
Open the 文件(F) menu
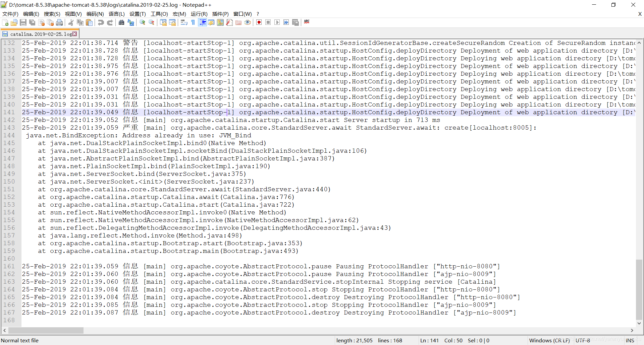coord(10,14)
